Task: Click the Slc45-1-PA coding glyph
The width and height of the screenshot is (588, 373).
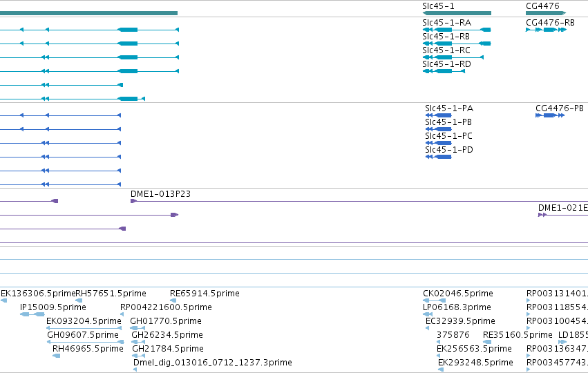Action: tap(438, 115)
